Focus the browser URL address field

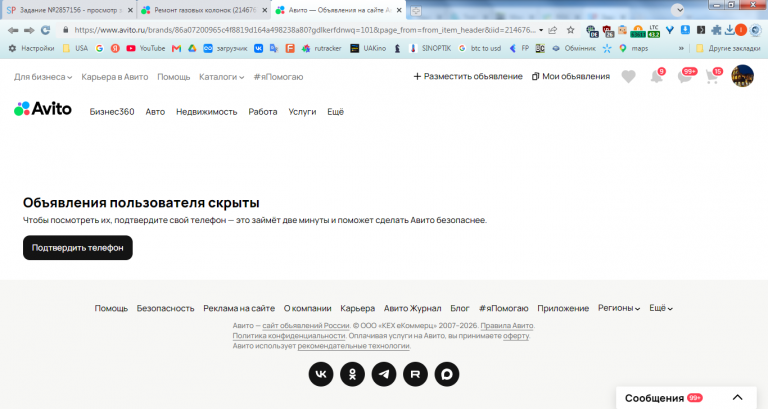(x=304, y=30)
